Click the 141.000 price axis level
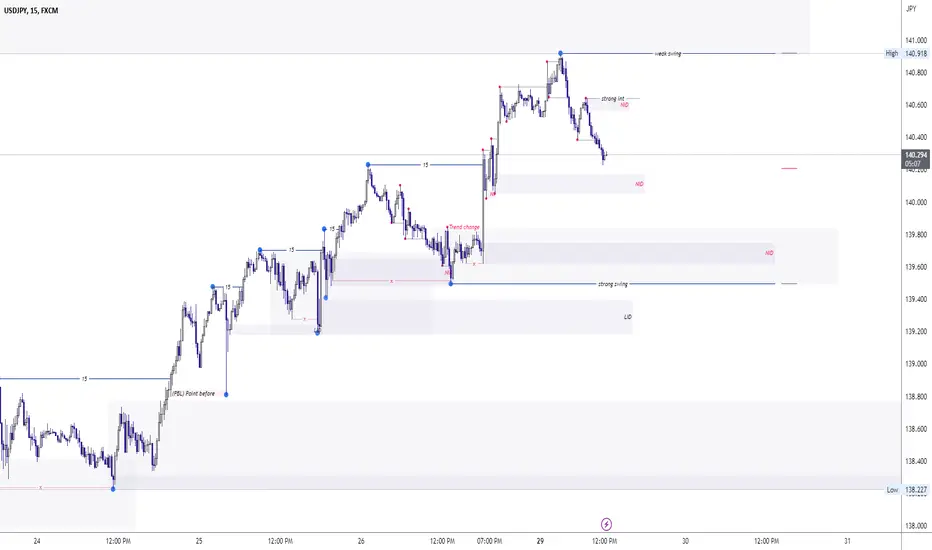 point(915,39)
